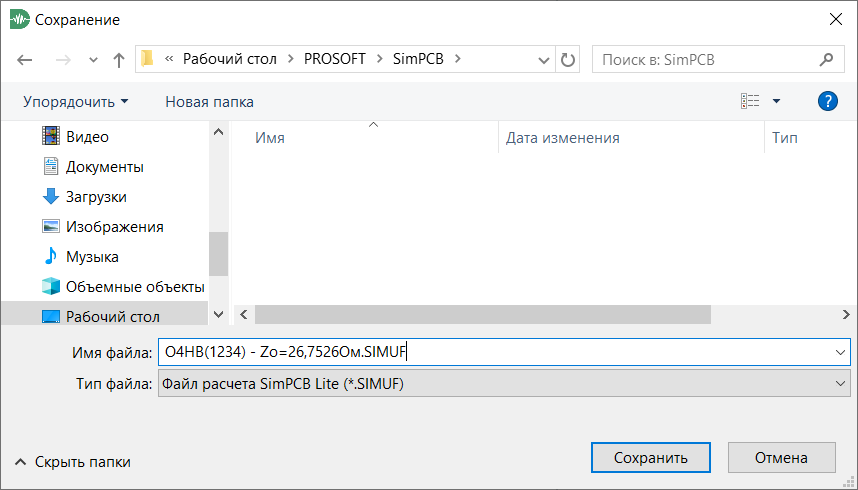This screenshot has height=490, width=858.
Task: Click the Back navigation arrow
Action: [25, 60]
